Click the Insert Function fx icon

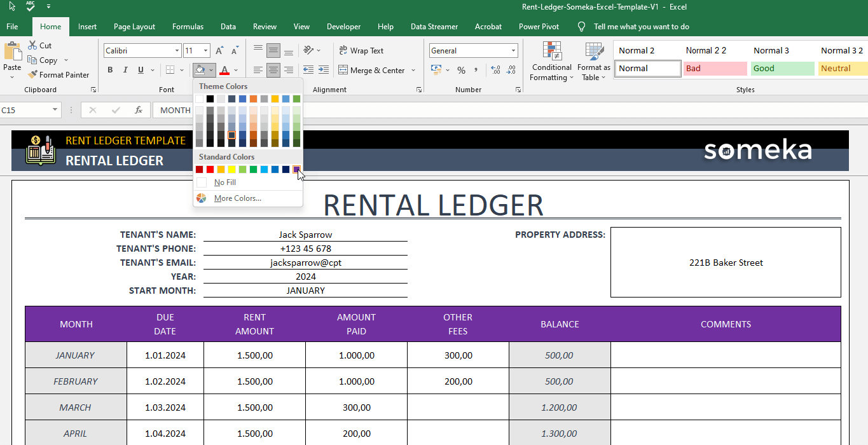click(x=139, y=110)
